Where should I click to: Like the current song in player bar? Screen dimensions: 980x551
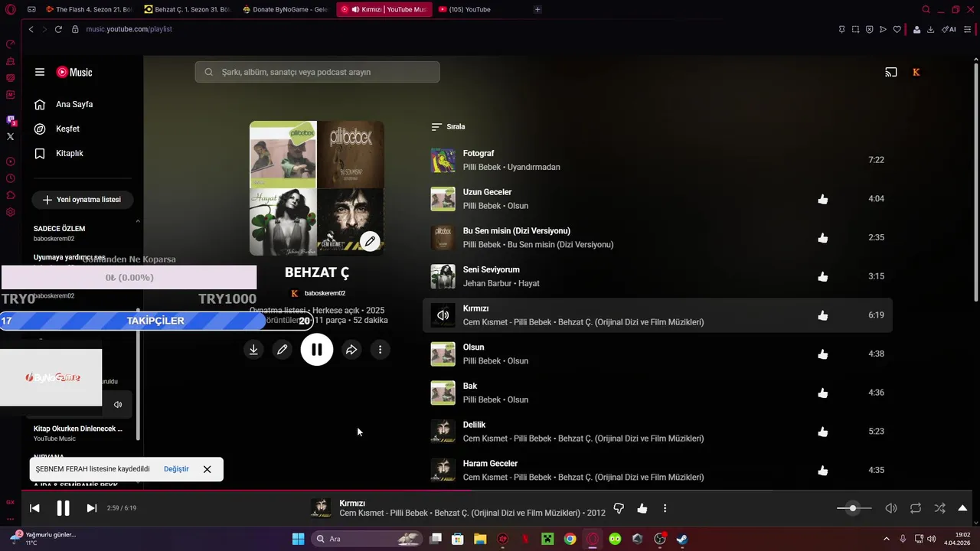642,508
